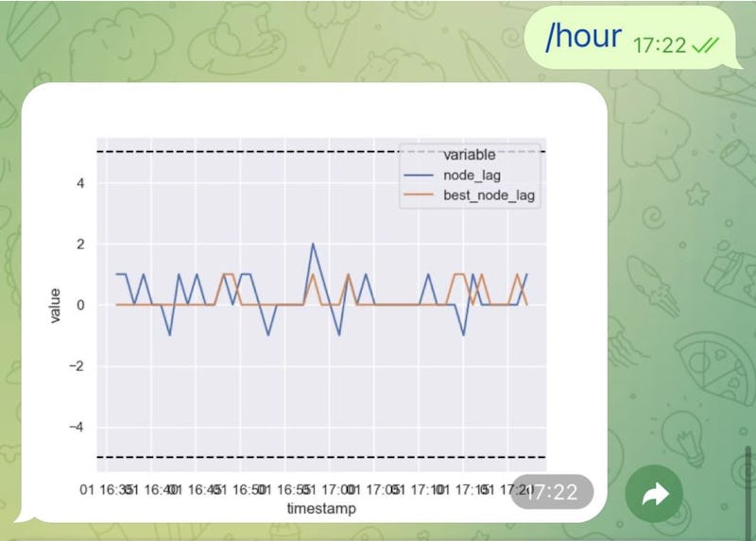Click the best_node_lag legend entry
Image resolution: width=756 pixels, height=541 pixels.
490,196
